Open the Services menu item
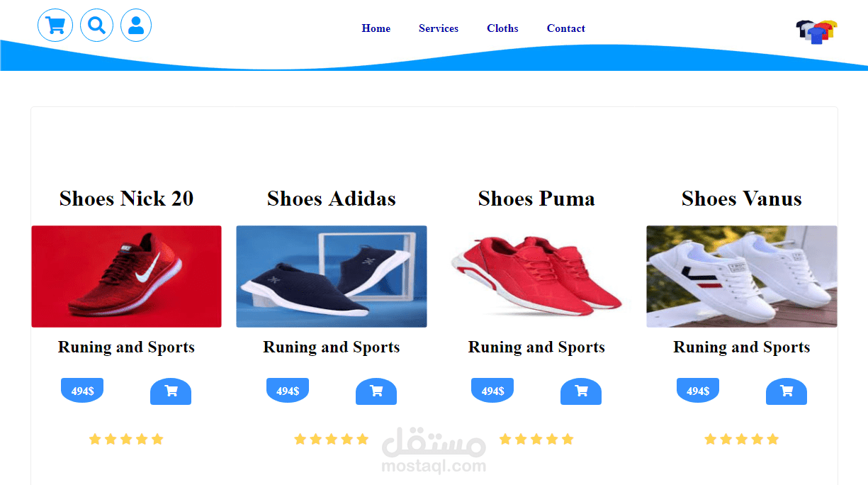 click(439, 28)
